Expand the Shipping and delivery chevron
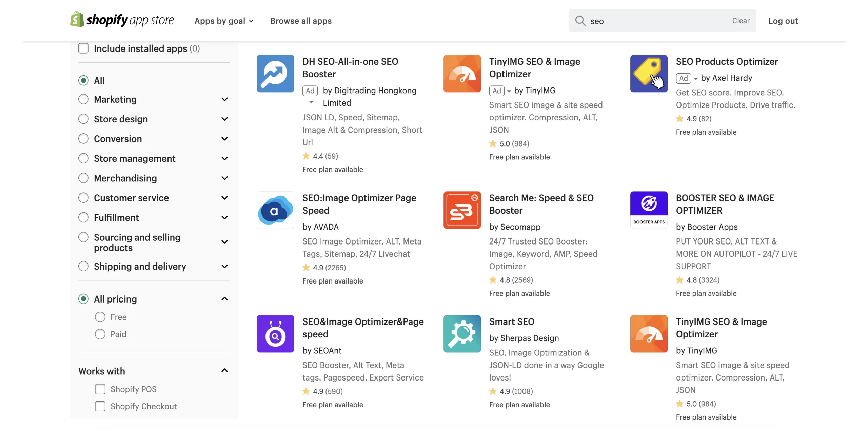868x429 pixels. [x=224, y=266]
